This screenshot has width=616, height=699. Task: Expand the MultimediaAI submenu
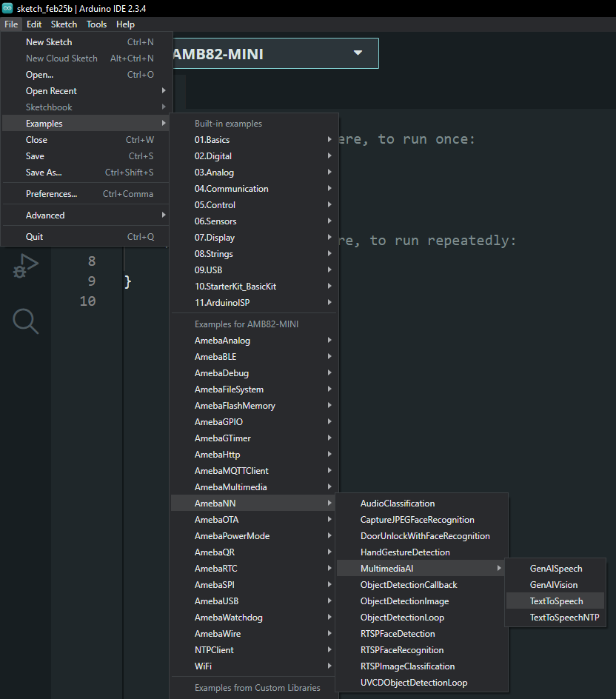[422, 569]
